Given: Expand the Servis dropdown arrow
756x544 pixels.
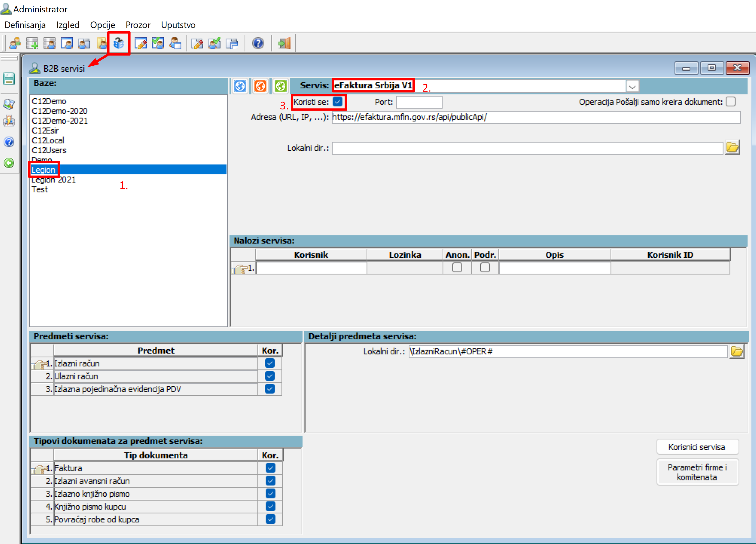Looking at the screenshot, I should (632, 87).
